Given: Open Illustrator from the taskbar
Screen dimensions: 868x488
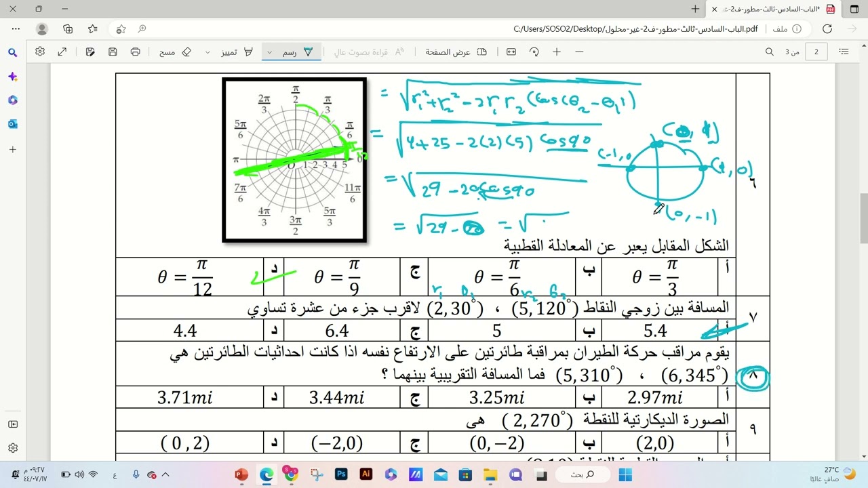Looking at the screenshot, I should click(x=366, y=474).
